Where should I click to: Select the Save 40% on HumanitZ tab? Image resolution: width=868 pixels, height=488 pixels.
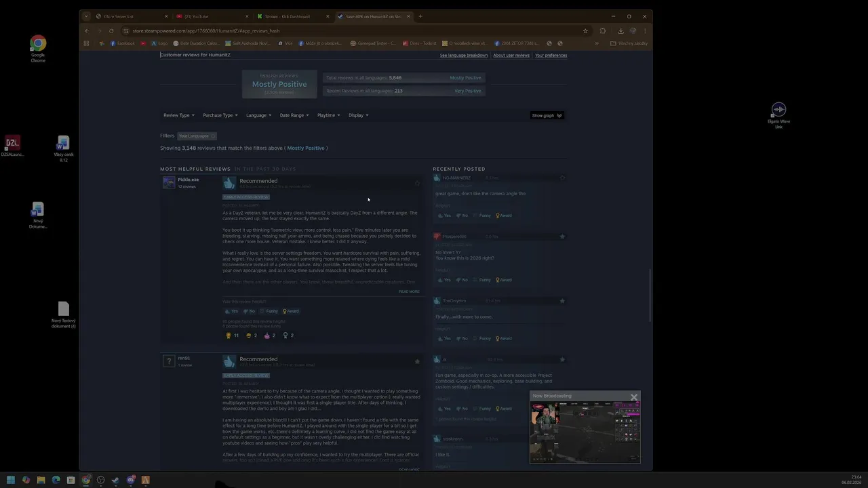(374, 16)
